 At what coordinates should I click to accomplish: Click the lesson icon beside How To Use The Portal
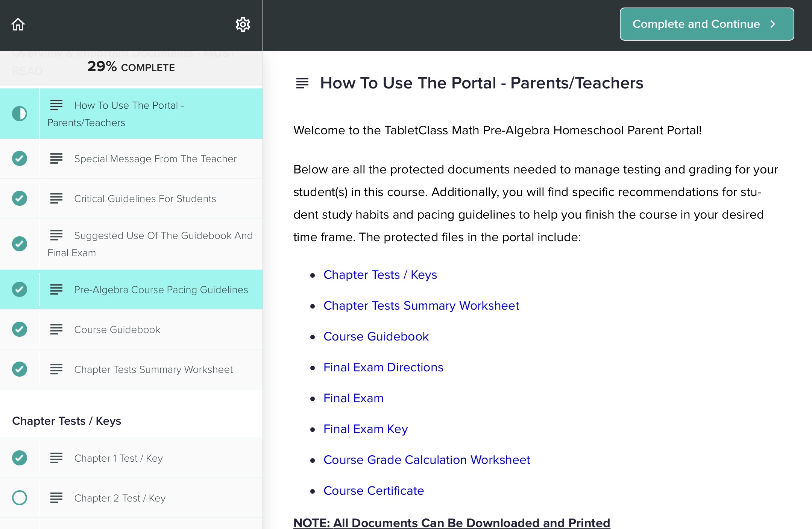[x=56, y=106]
